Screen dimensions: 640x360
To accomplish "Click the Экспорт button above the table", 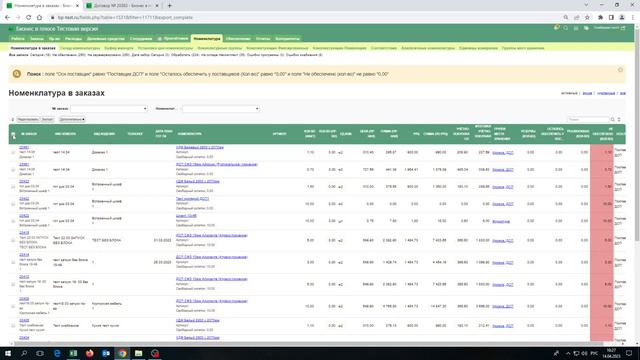I will pos(47,120).
